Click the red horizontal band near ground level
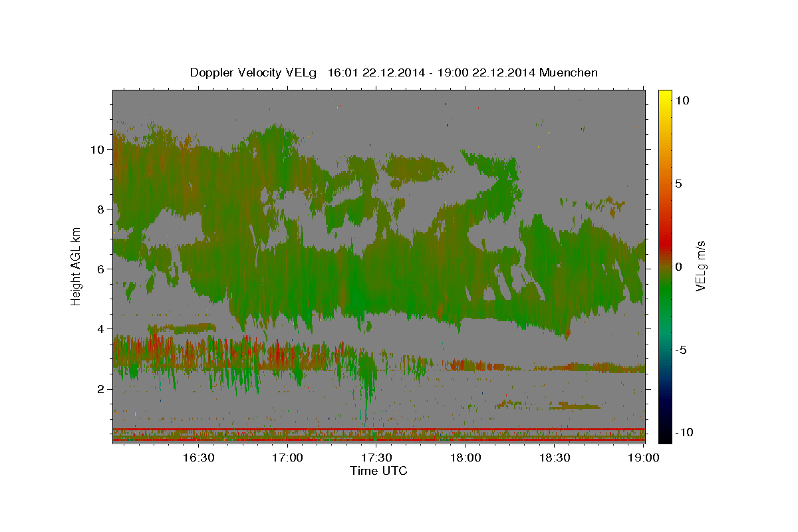Viewport: 798px width, 532px height. [379, 430]
